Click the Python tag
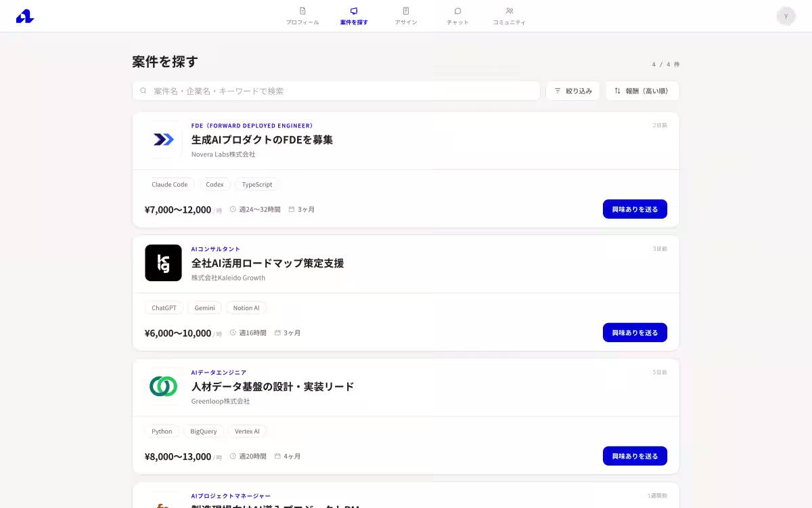The image size is (812, 508). (x=162, y=431)
